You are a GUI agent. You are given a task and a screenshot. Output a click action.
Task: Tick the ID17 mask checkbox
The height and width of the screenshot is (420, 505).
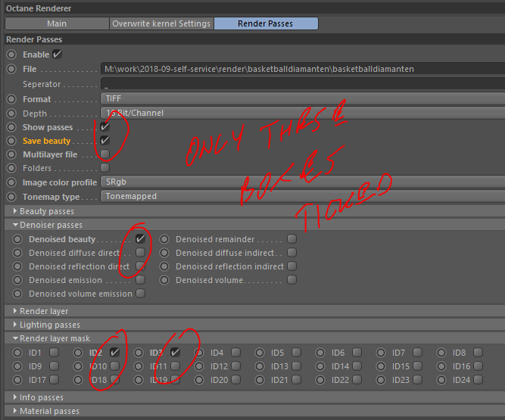tap(54, 380)
